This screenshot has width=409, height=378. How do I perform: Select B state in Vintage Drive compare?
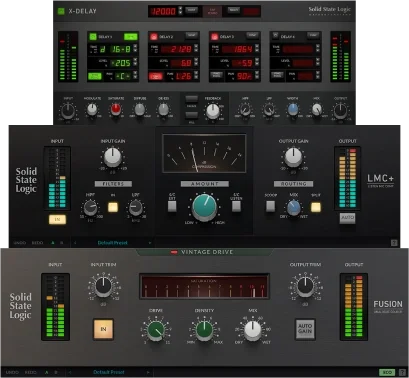[56, 372]
